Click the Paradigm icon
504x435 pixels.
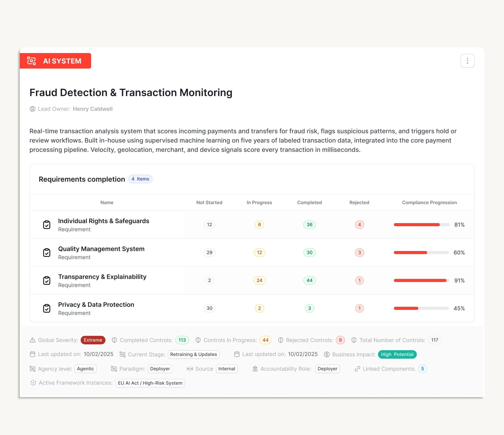(x=114, y=369)
